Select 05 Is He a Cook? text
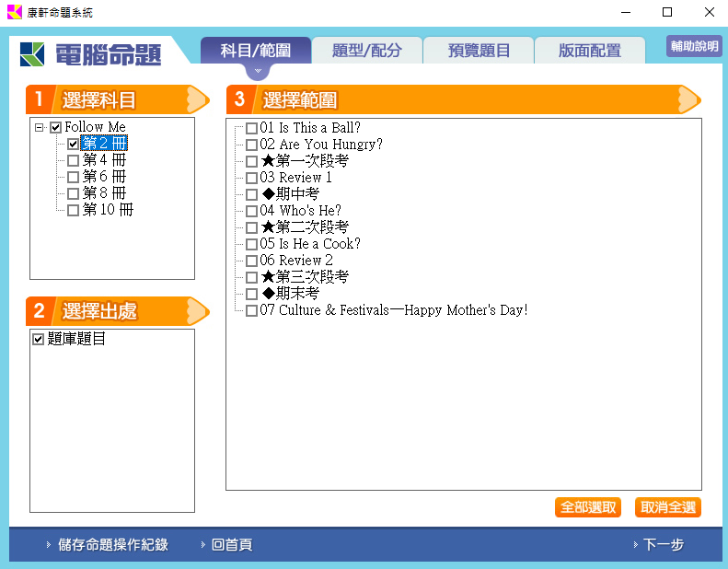The image size is (728, 569). [x=310, y=244]
